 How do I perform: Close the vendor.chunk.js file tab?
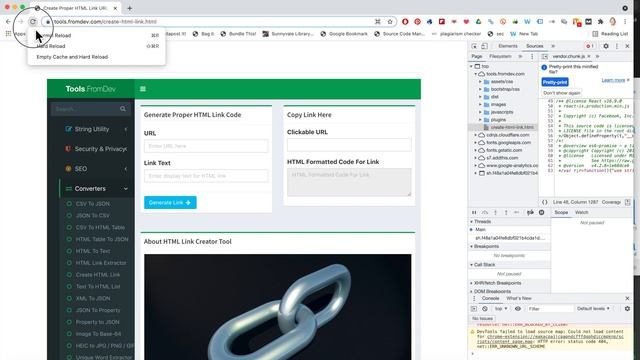coord(589,56)
